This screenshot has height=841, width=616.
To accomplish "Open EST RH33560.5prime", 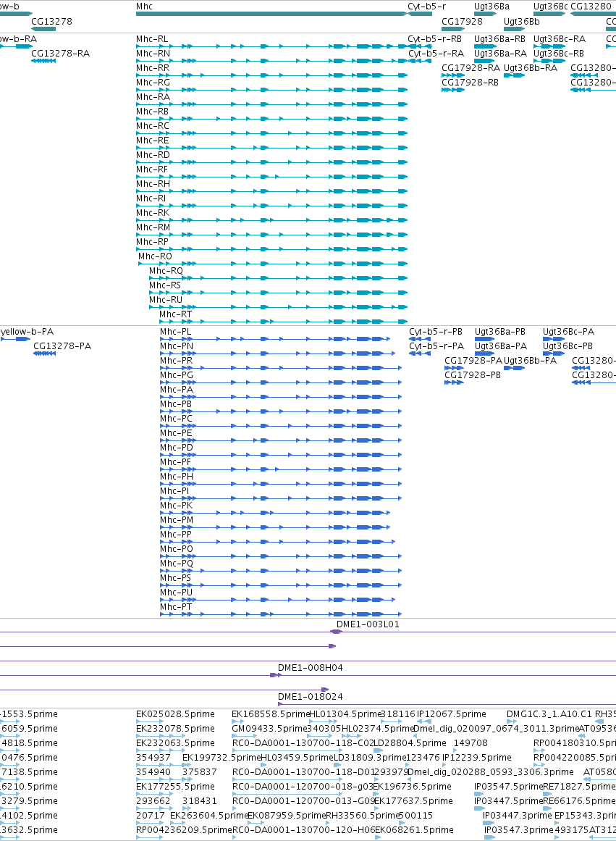I will (x=363, y=816).
